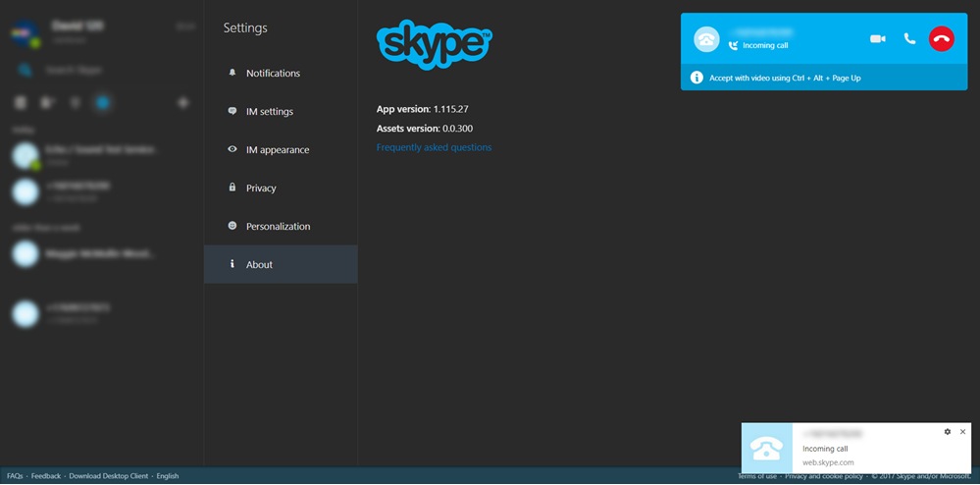
Task: Go to Privacy settings
Action: pos(281,188)
